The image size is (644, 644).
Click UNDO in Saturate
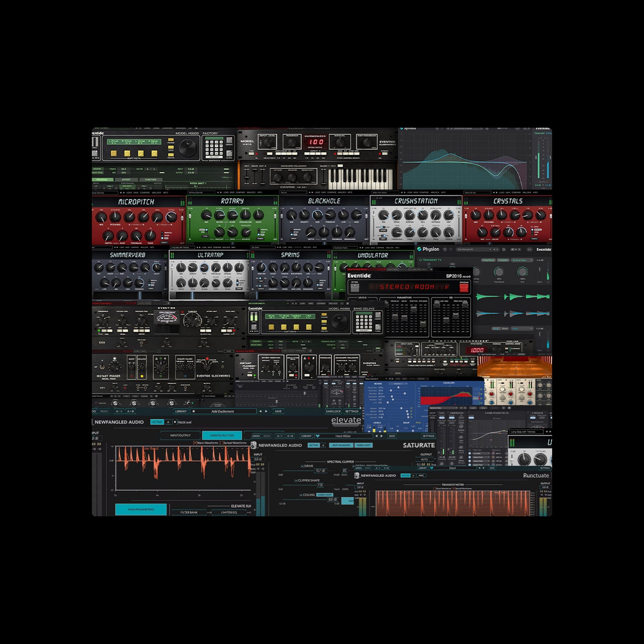[x=256, y=436]
